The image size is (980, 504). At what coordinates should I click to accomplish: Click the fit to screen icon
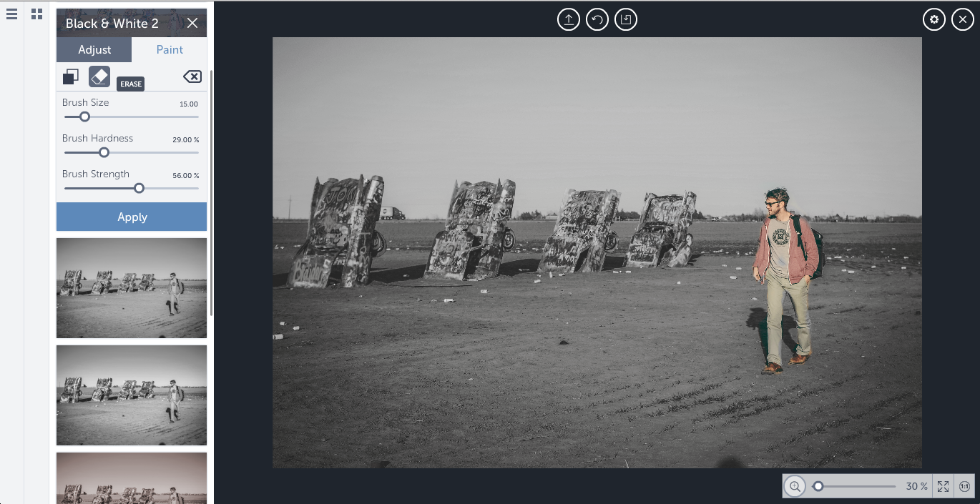point(944,486)
